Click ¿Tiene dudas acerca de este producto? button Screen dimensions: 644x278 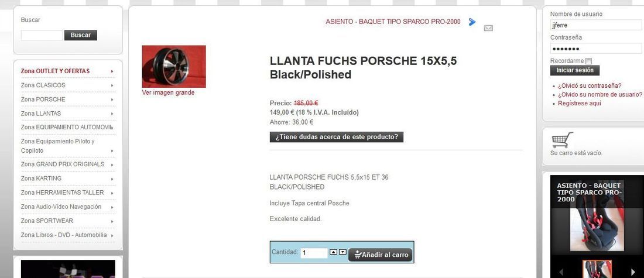[x=337, y=137]
